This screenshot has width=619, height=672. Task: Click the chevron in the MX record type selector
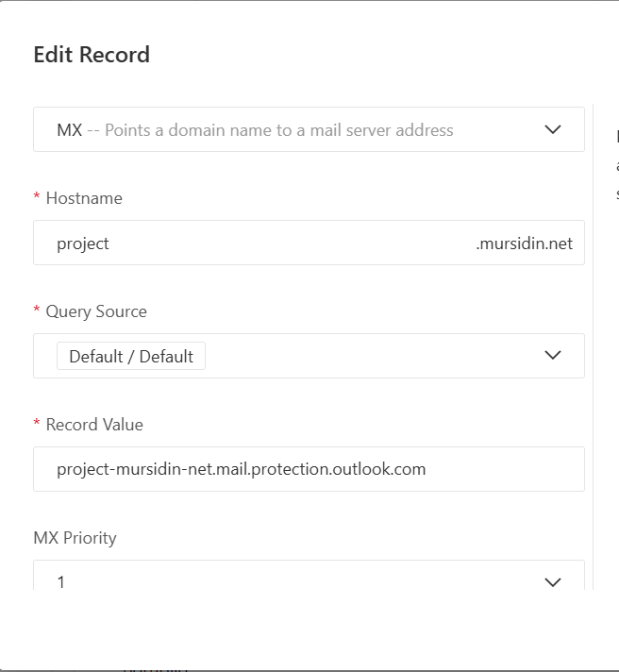click(x=553, y=129)
